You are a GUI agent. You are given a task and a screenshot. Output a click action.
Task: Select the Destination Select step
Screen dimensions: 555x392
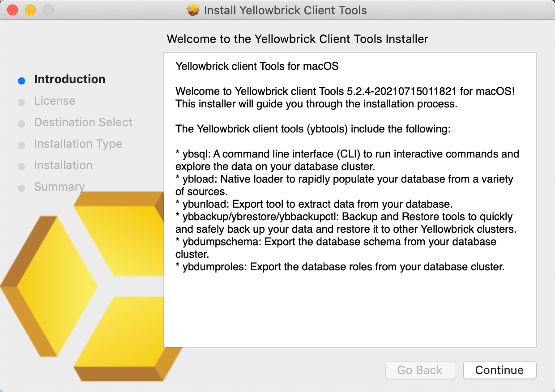[x=83, y=122]
